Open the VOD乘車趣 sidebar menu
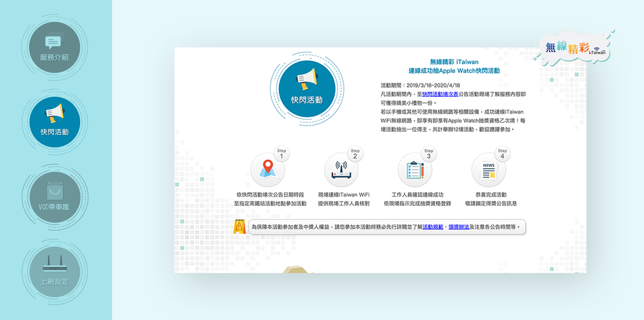 tap(55, 197)
